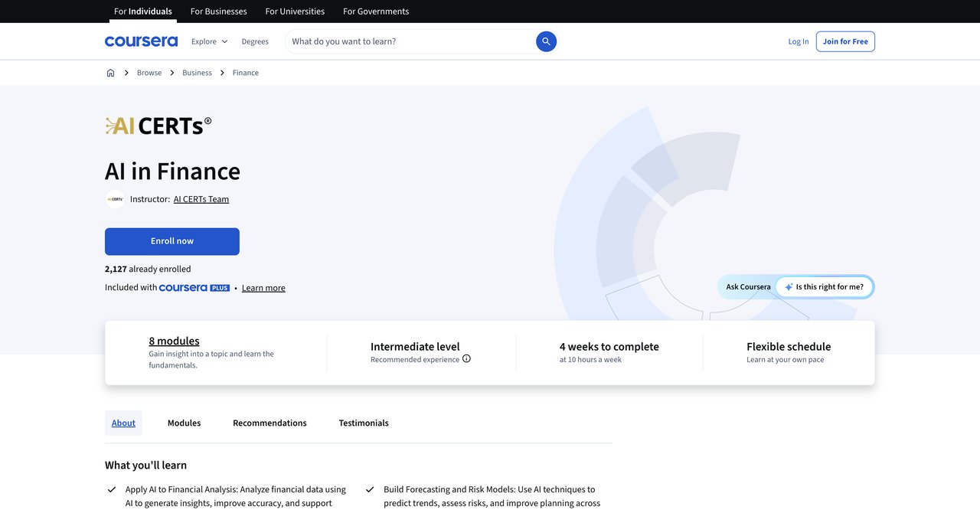Click the Recommended experience info icon

(466, 359)
